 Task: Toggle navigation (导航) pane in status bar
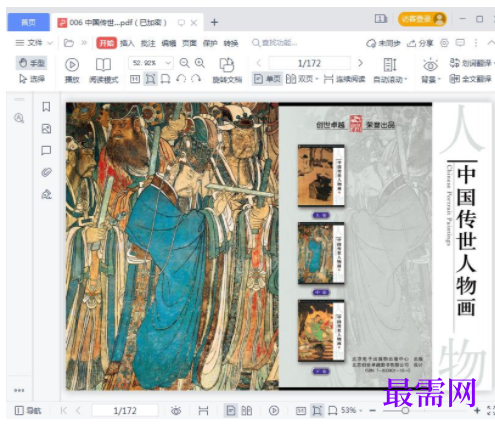tap(28, 411)
